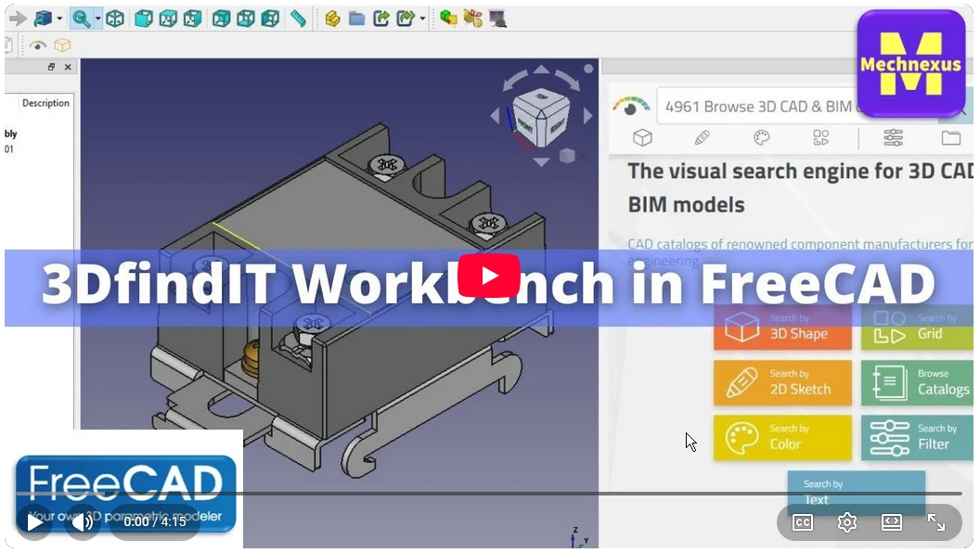Expand the dropdown beside the link navigation cube
This screenshot has height=553, width=980.
tap(59, 19)
